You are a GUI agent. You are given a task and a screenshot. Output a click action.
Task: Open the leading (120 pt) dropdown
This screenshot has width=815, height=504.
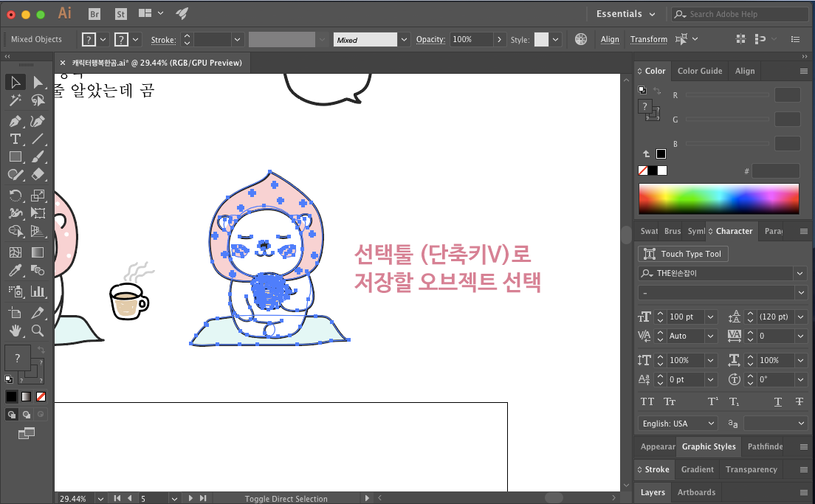[x=800, y=317]
